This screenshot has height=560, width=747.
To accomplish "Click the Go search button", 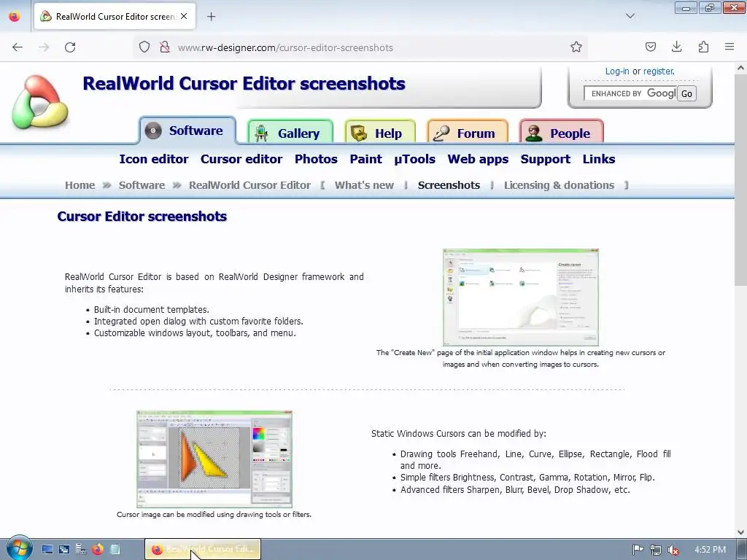I will pyautogui.click(x=686, y=94).
